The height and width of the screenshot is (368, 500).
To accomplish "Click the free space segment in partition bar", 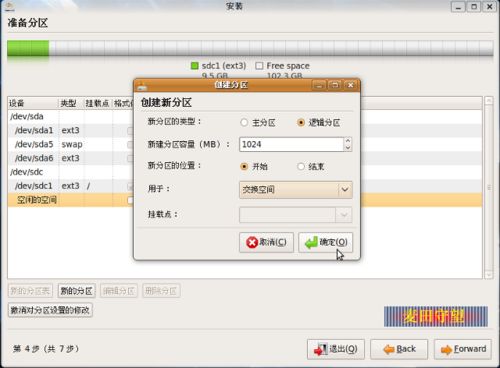I will [x=271, y=48].
